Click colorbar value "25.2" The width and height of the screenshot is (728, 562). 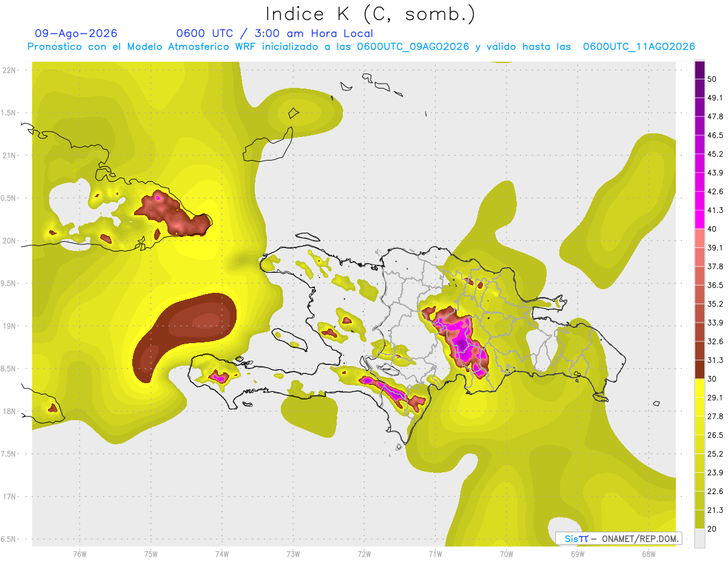click(x=715, y=453)
